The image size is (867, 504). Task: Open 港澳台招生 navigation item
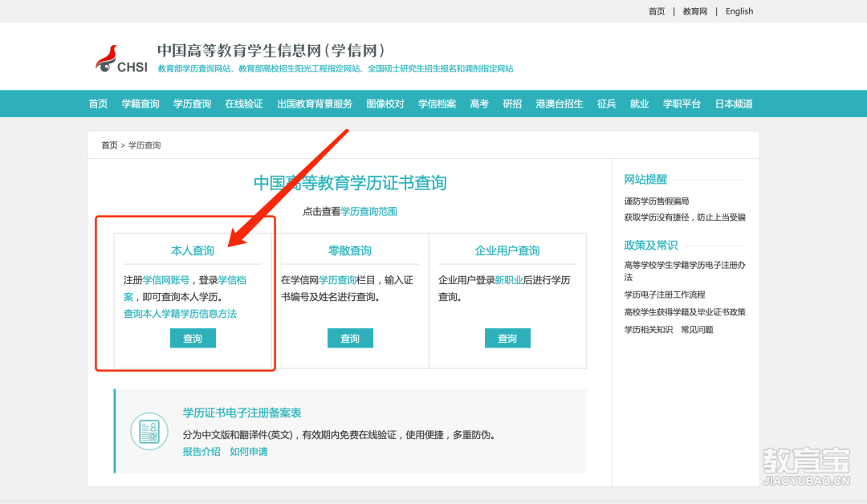(559, 104)
